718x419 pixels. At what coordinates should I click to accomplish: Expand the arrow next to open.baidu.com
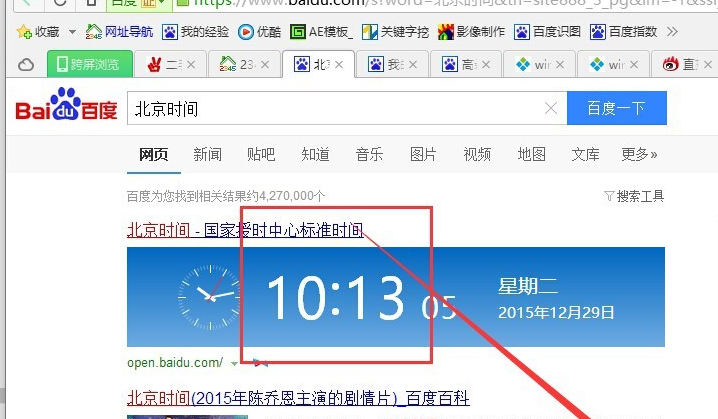point(234,362)
